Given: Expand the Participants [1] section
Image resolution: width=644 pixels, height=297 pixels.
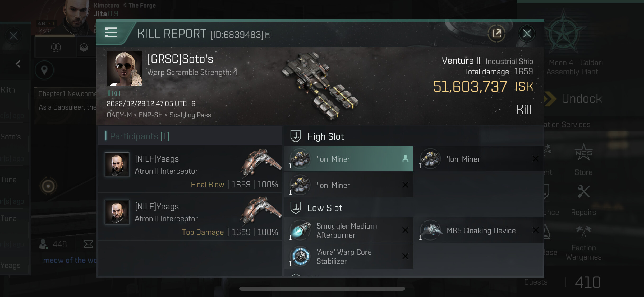Looking at the screenshot, I should coord(140,136).
